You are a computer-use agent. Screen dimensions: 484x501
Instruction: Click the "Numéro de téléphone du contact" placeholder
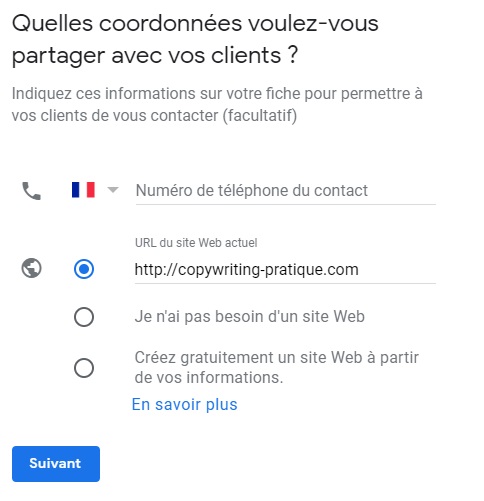(x=252, y=191)
